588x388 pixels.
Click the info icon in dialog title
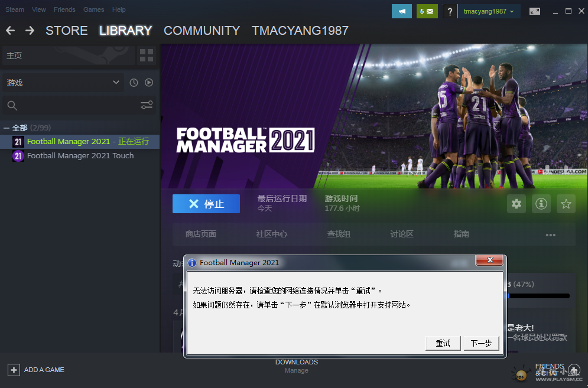pos(192,263)
